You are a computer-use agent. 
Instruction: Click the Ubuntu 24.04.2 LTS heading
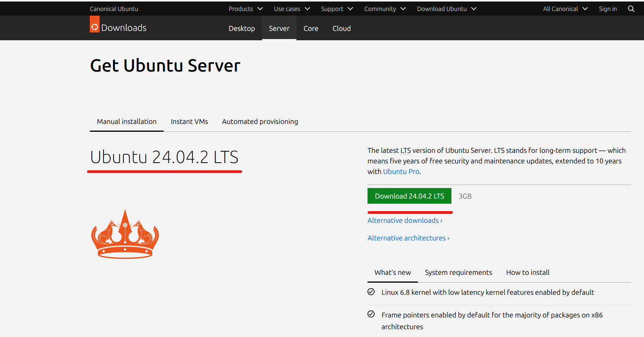(x=164, y=157)
